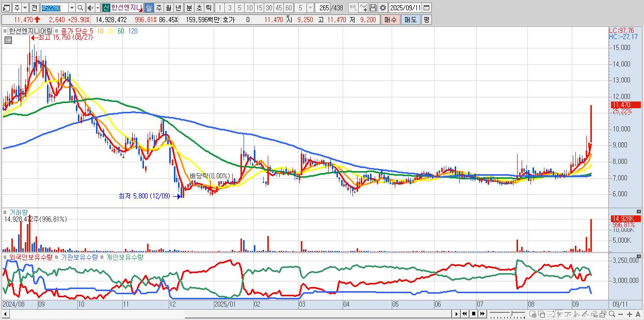Click the magnifier zoom icon at bottom right
The width and height of the screenshot is (644, 320).
tap(612, 314)
